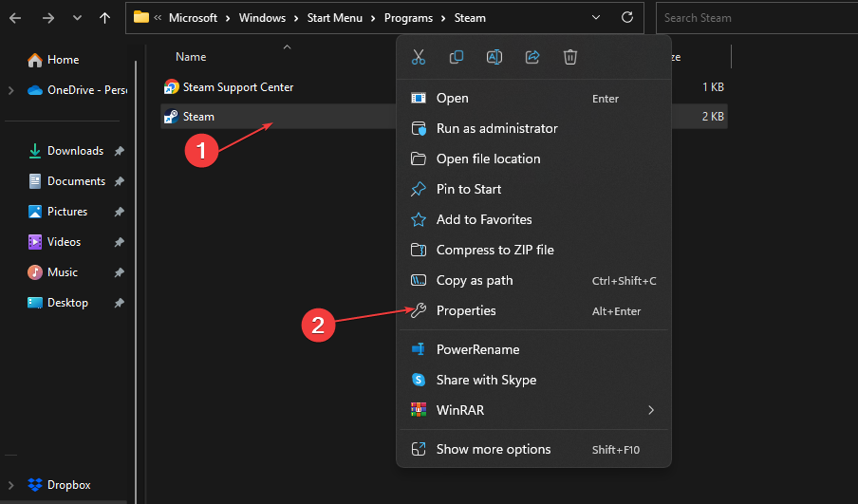
Task: Expand the address bar history dropdown
Action: [x=596, y=18]
